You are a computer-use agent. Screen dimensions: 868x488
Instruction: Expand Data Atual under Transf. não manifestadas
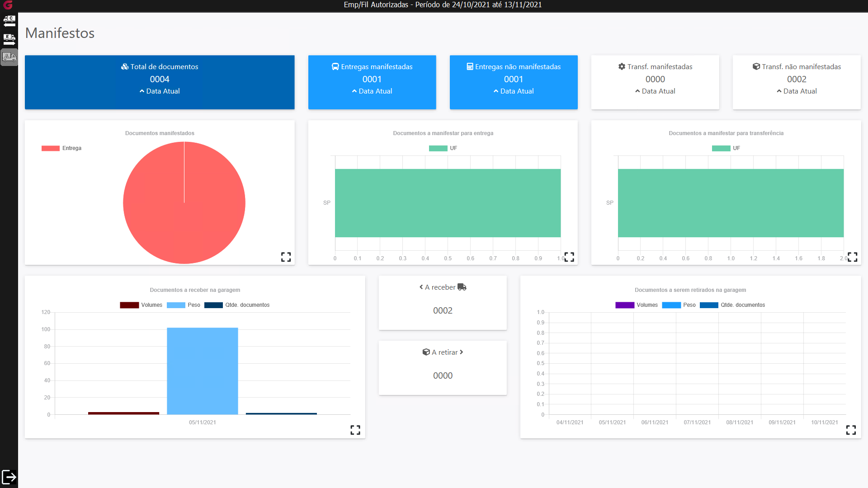point(797,91)
